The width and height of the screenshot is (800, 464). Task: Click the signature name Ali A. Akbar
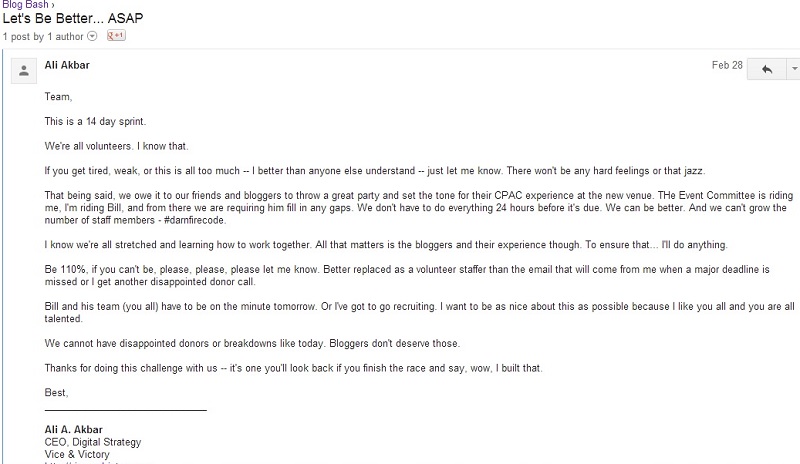click(73, 430)
